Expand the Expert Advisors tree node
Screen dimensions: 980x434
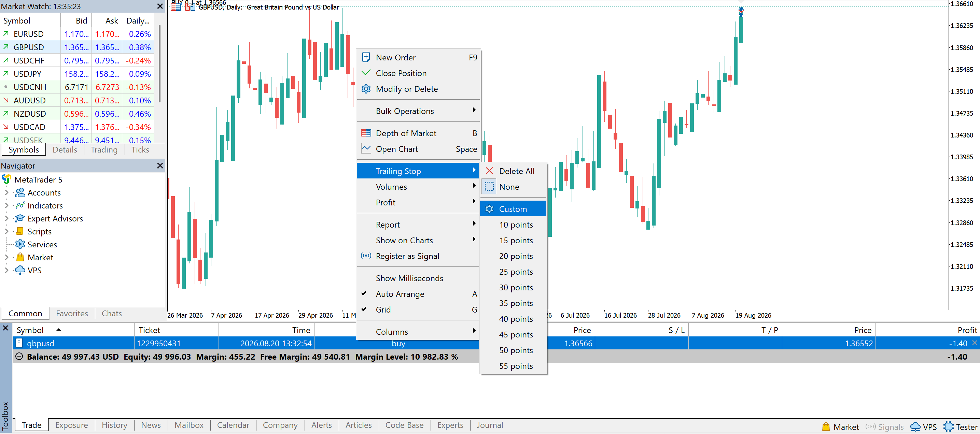pyautogui.click(x=6, y=218)
